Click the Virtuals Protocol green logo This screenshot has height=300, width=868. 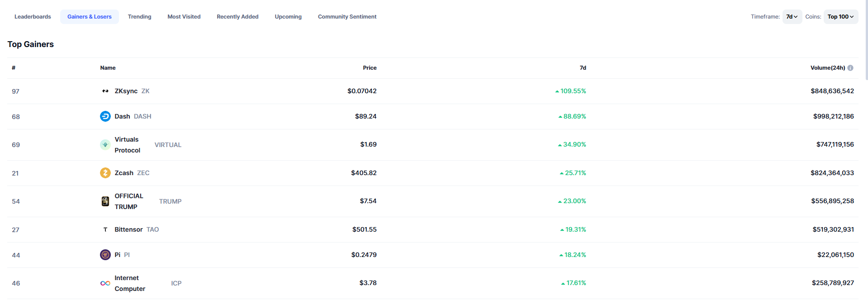[105, 145]
